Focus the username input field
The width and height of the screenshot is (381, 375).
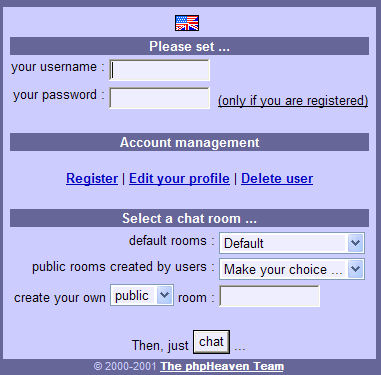click(x=159, y=70)
